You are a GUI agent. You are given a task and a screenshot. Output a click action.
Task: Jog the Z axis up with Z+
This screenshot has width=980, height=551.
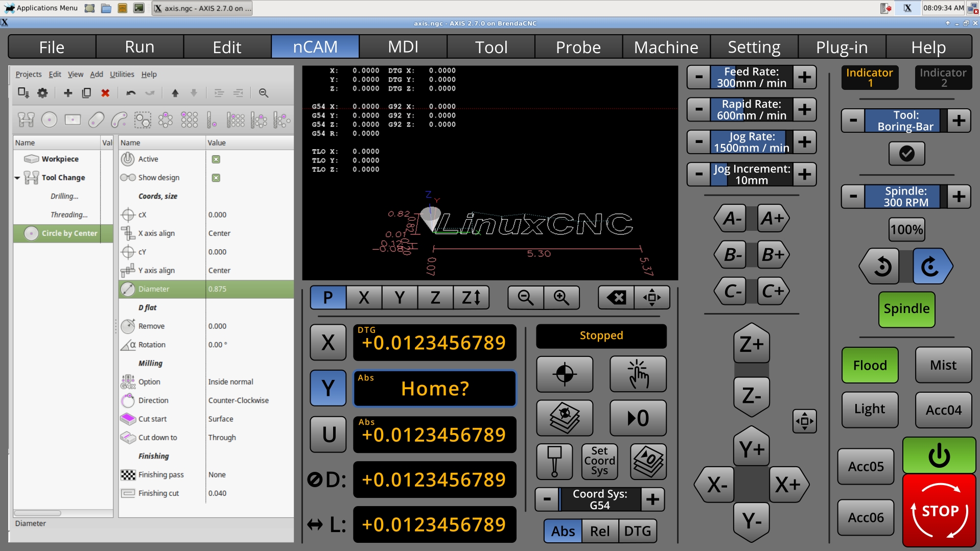coord(751,344)
